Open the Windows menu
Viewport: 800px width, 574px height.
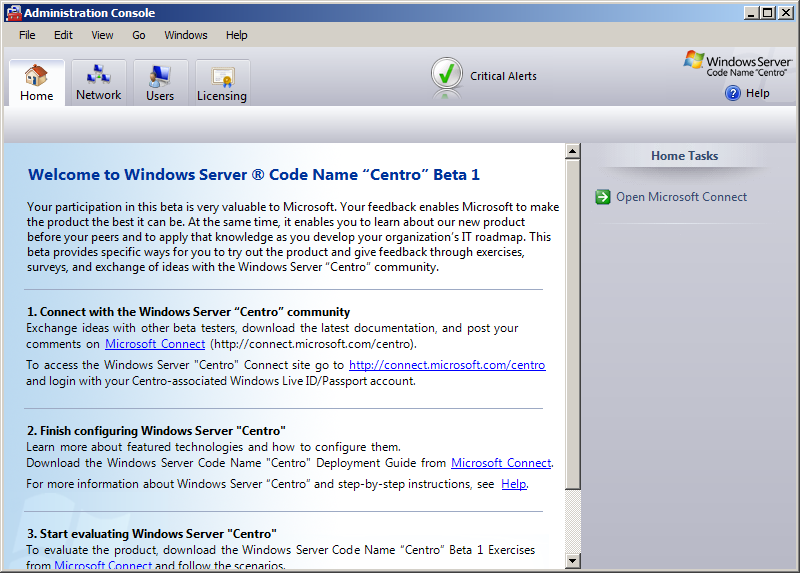click(186, 35)
